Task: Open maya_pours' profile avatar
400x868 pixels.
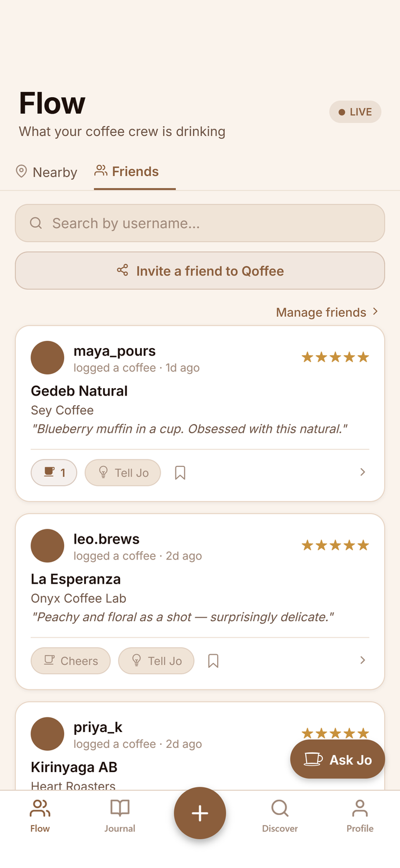Action: (x=47, y=357)
